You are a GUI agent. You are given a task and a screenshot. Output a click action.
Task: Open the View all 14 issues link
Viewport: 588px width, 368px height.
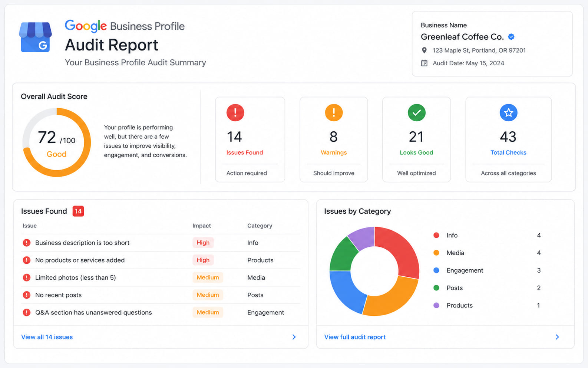tap(47, 337)
